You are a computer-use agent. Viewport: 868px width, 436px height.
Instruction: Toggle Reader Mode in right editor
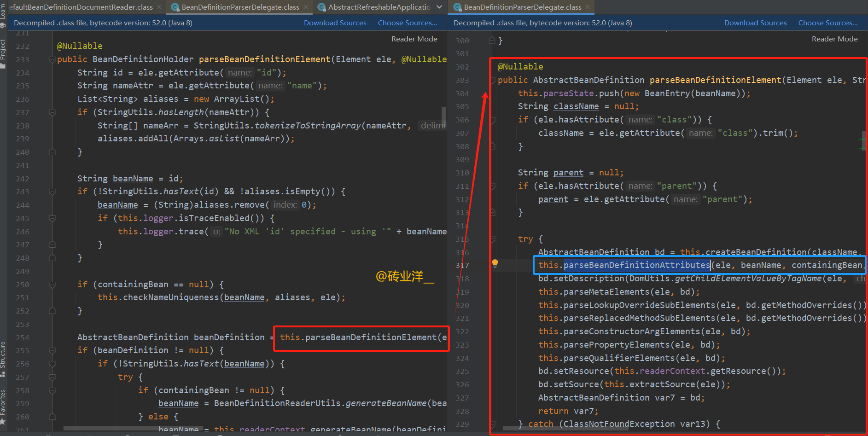[x=835, y=39]
